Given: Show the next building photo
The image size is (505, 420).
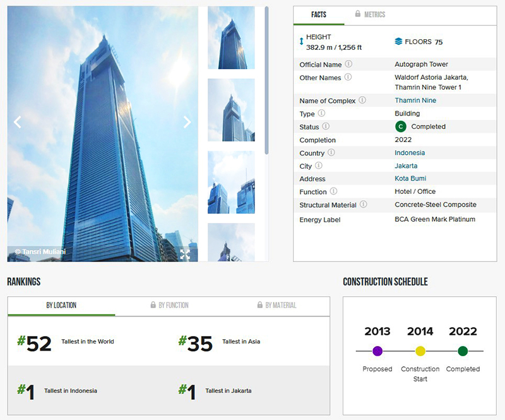Looking at the screenshot, I should (x=187, y=123).
